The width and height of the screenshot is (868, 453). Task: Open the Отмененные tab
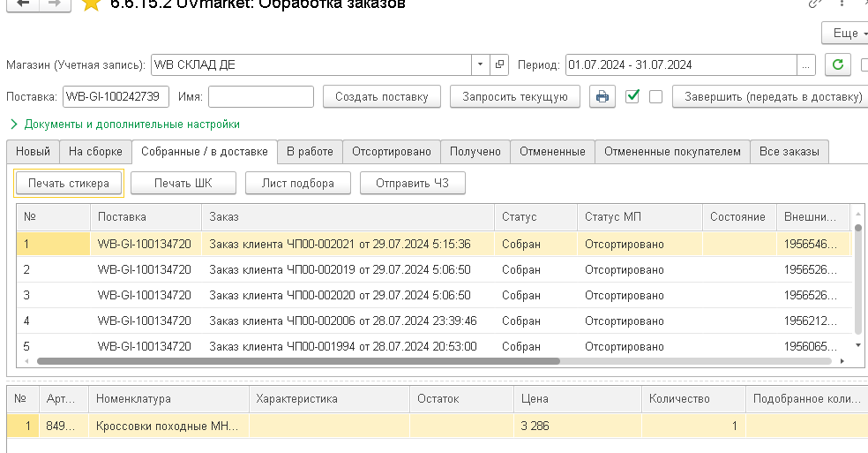pos(552,151)
